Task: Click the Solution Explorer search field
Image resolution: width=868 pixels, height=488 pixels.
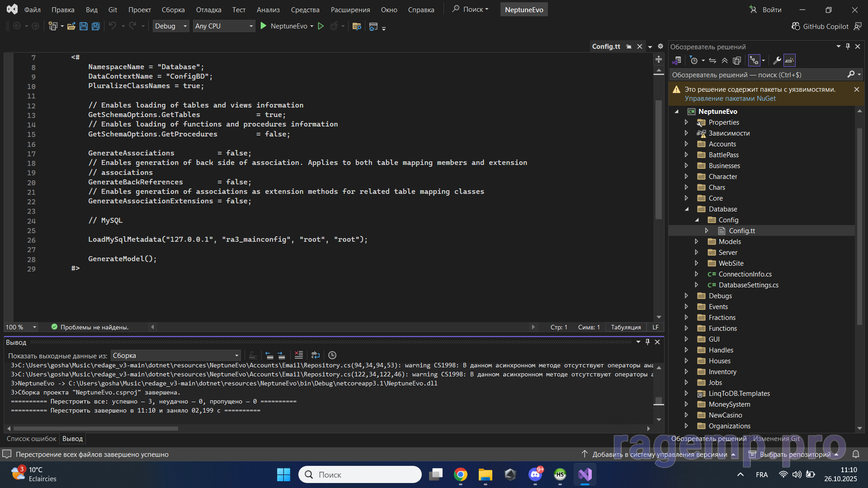Action: click(757, 75)
